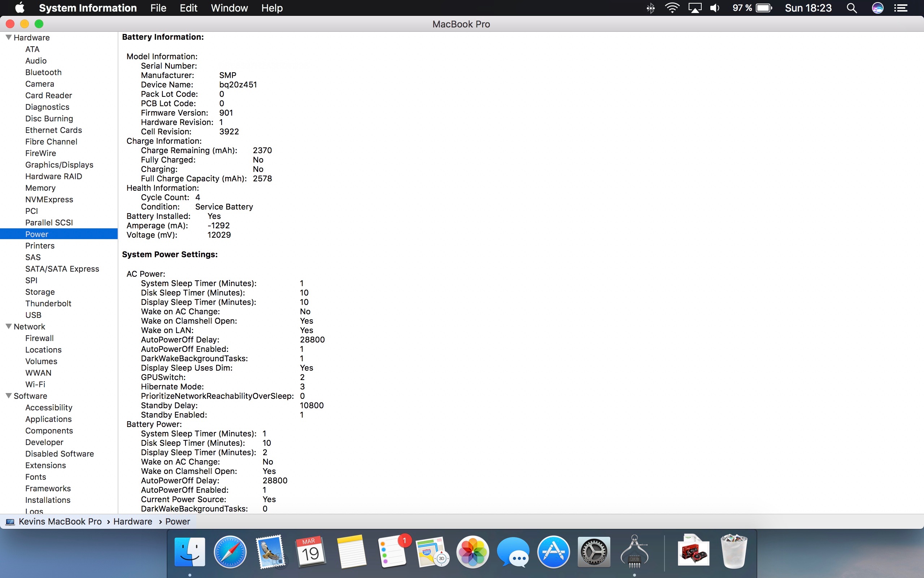
Task: Open the Notes app in Dock
Action: coord(351,552)
